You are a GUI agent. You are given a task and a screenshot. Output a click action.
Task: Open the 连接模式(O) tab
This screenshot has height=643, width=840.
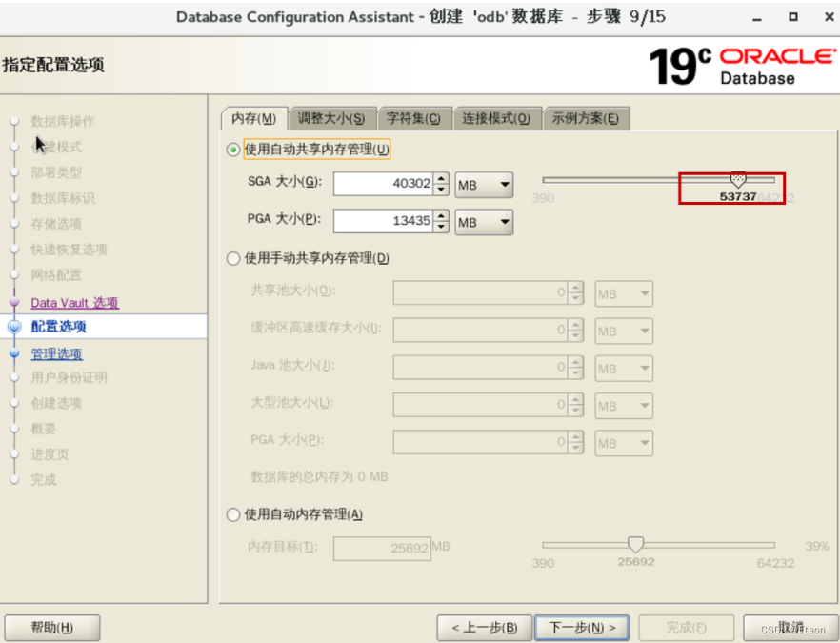click(x=496, y=118)
